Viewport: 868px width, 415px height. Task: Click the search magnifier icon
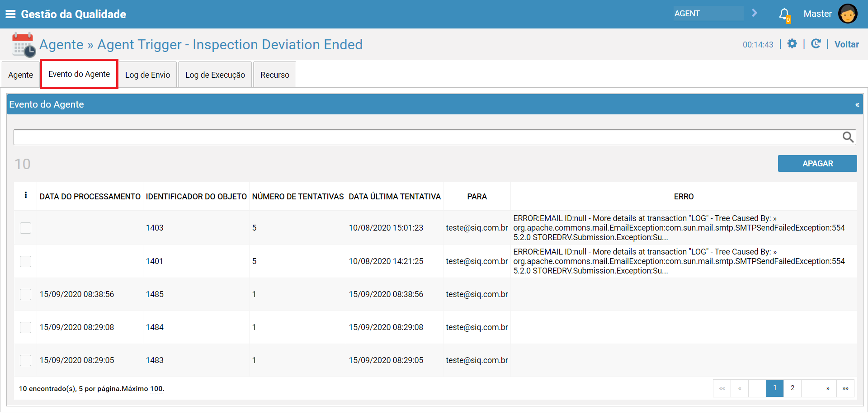[x=848, y=137]
